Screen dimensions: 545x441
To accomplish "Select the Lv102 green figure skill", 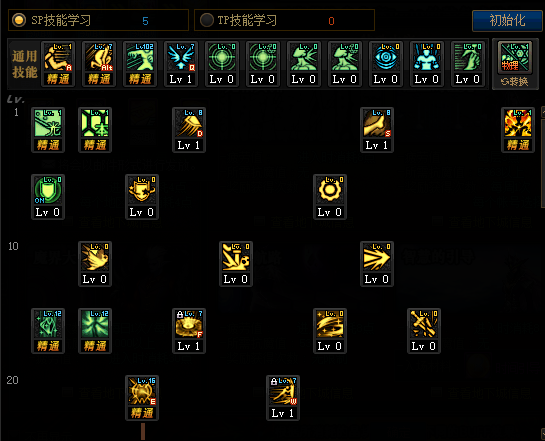I will pyautogui.click(x=140, y=64).
